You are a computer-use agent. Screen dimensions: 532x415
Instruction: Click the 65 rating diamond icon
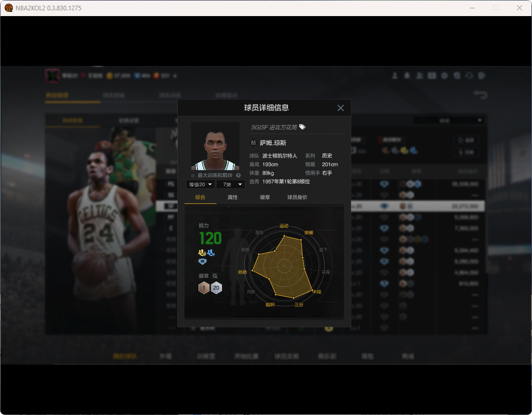tap(253, 143)
